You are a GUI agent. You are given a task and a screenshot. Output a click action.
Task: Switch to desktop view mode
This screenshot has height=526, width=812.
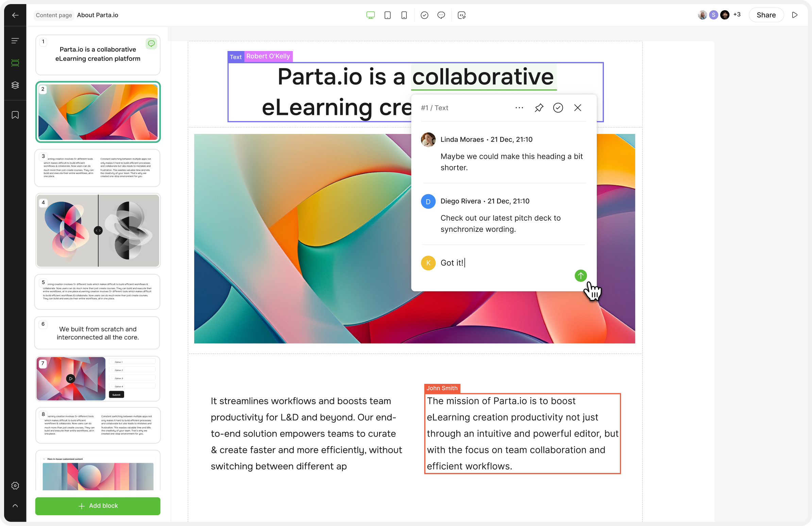(371, 15)
